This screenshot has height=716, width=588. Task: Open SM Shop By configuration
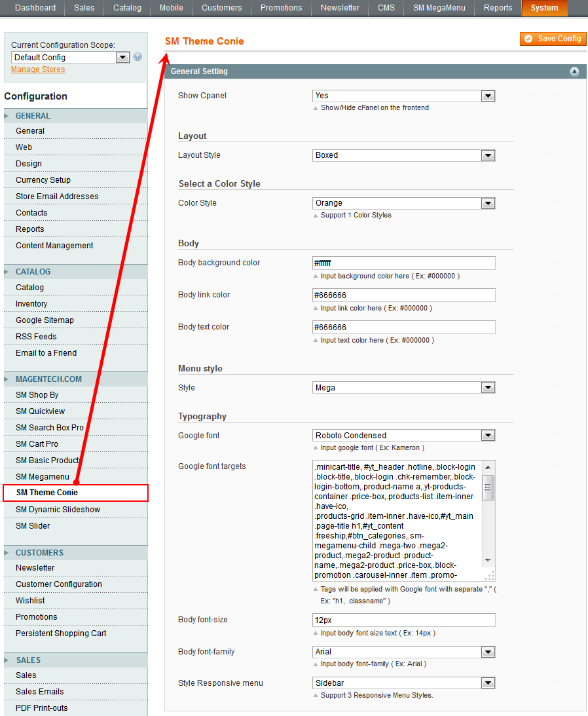click(x=75, y=395)
